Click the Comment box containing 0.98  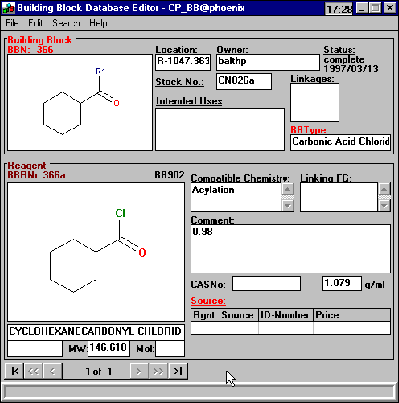[290, 249]
